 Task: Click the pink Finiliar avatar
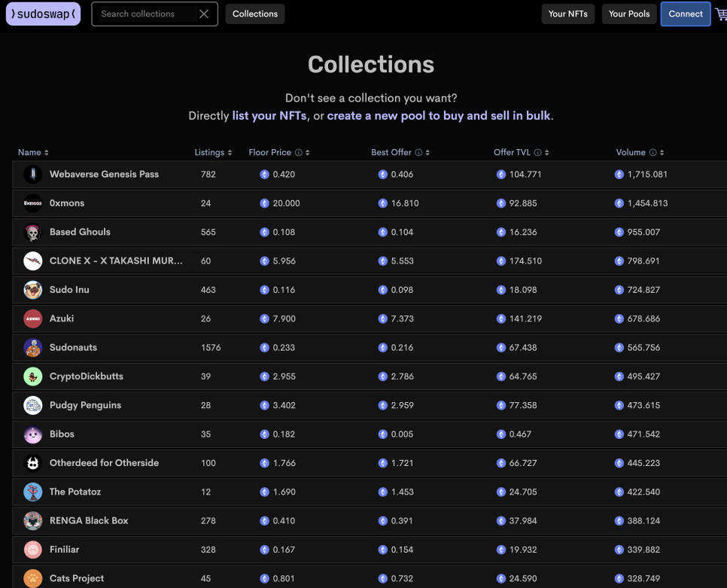[x=33, y=550]
